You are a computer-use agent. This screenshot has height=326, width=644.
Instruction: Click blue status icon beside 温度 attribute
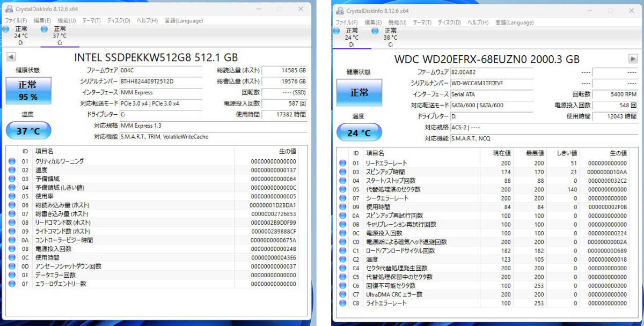pos(12,169)
